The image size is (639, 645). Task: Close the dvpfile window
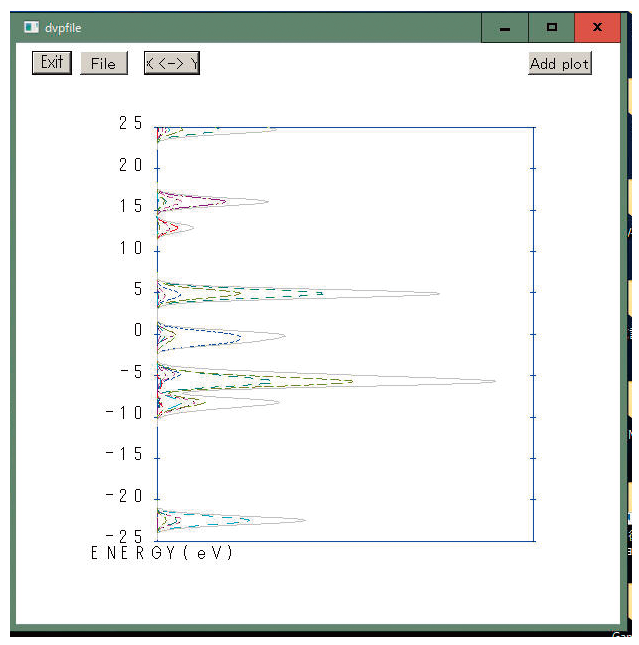tap(597, 27)
